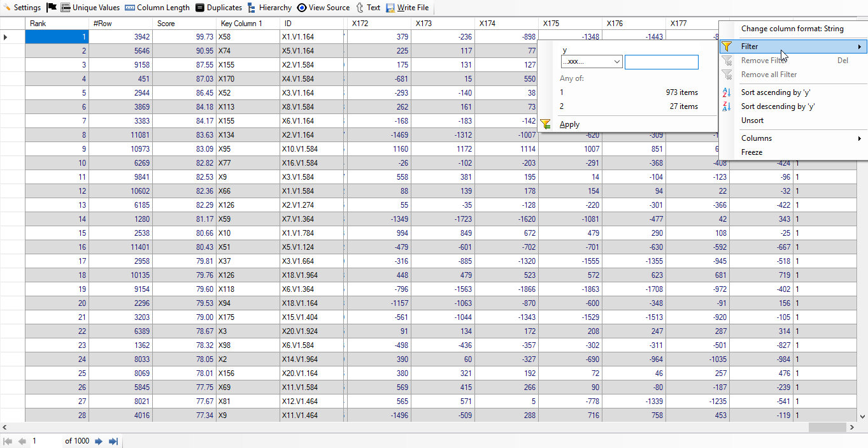The width and height of the screenshot is (868, 448).
Task: Choose Sort descending by 'y'
Action: click(778, 106)
